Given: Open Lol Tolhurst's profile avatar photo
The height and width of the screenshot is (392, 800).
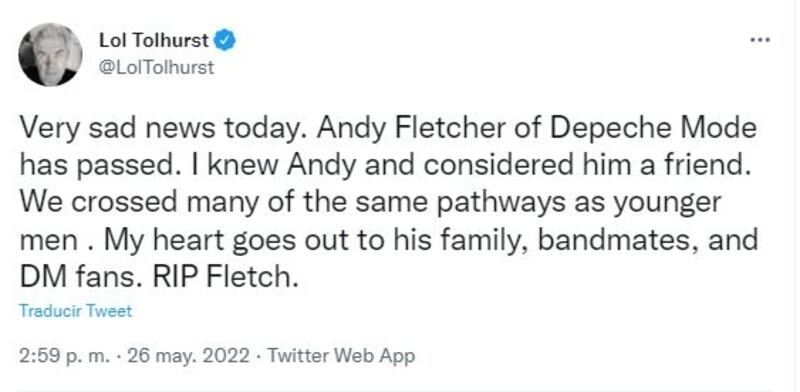Looking at the screenshot, I should [50, 55].
